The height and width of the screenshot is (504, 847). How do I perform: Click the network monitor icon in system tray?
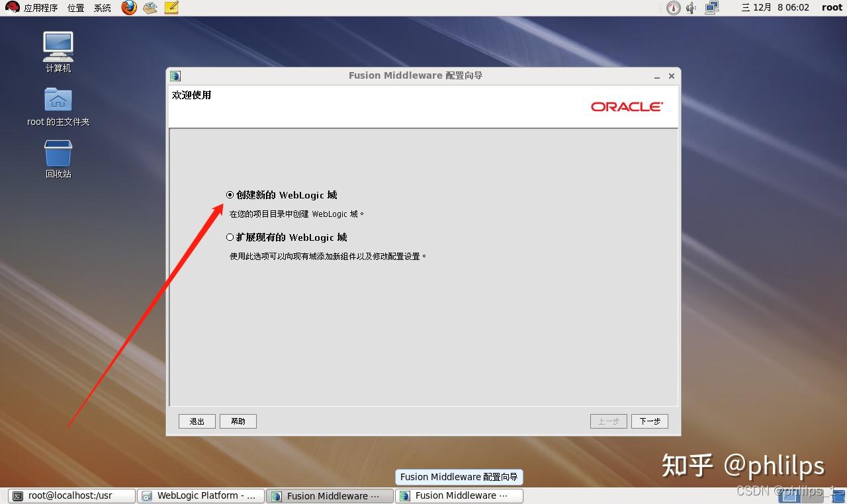(x=711, y=8)
